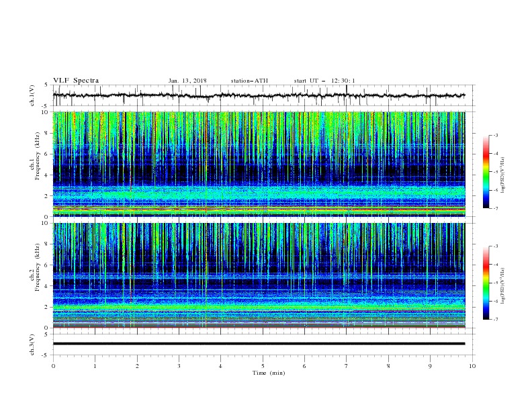
Task: Click the "ch.3(V)" axis label
Action: 32,345
